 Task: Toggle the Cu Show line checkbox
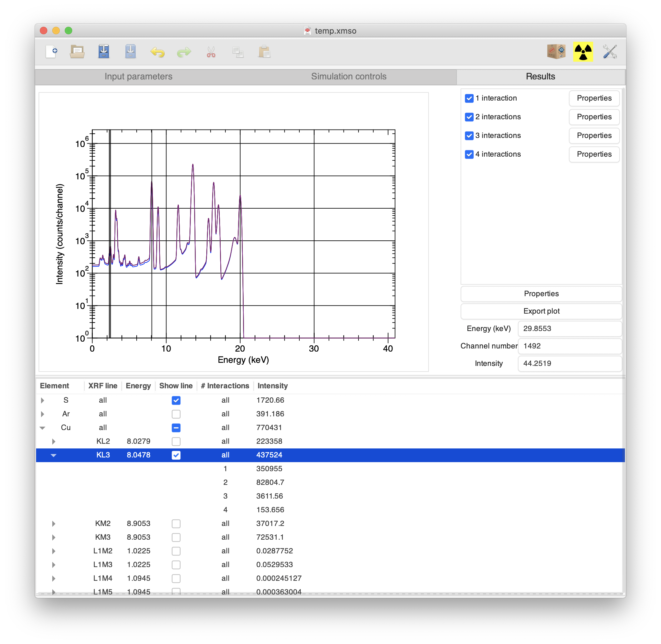pyautogui.click(x=176, y=428)
